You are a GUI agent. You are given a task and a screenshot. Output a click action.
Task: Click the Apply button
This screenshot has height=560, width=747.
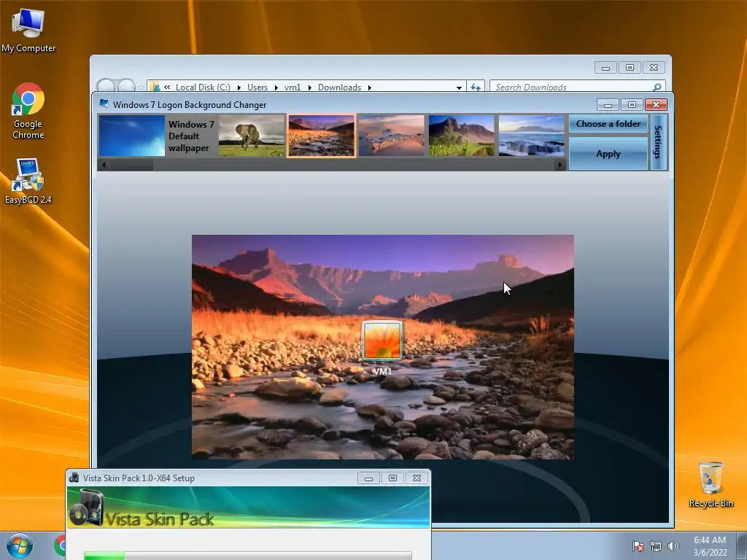tap(608, 153)
